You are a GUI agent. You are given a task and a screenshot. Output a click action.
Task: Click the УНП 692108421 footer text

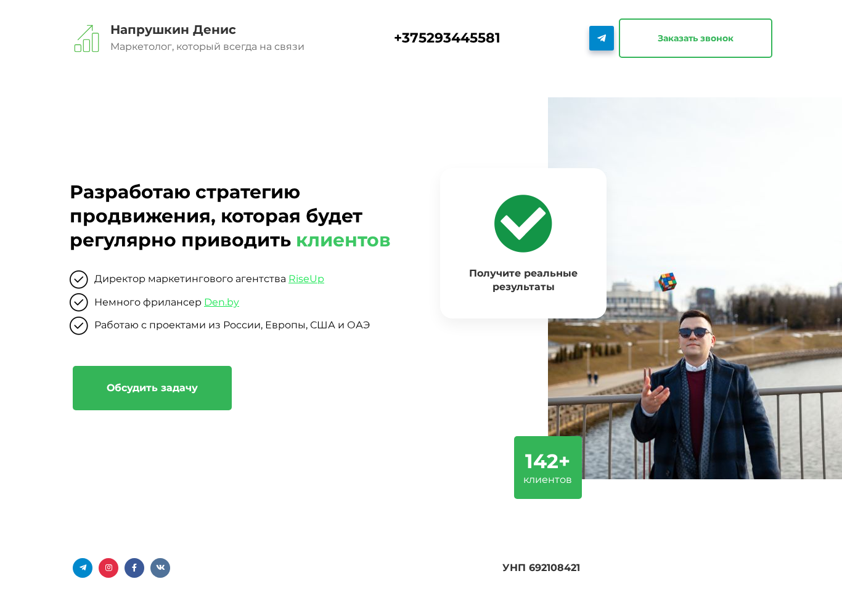coord(541,568)
